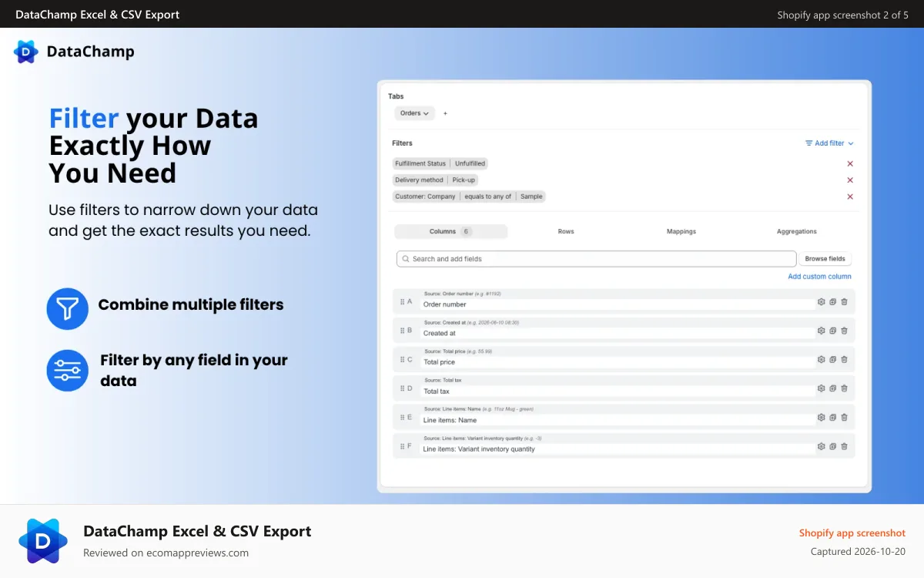Duplicate the Created at column
This screenshot has height=578, width=924.
click(x=832, y=331)
